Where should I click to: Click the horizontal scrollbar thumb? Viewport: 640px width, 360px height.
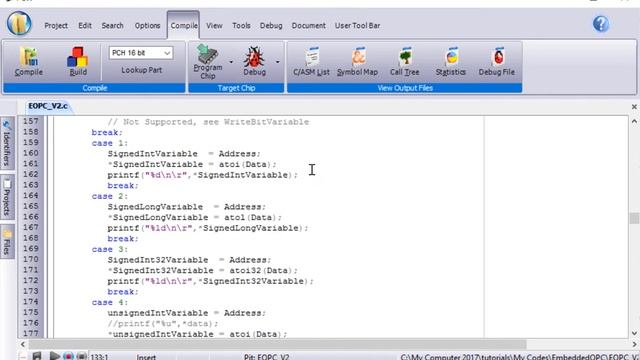click(x=277, y=344)
